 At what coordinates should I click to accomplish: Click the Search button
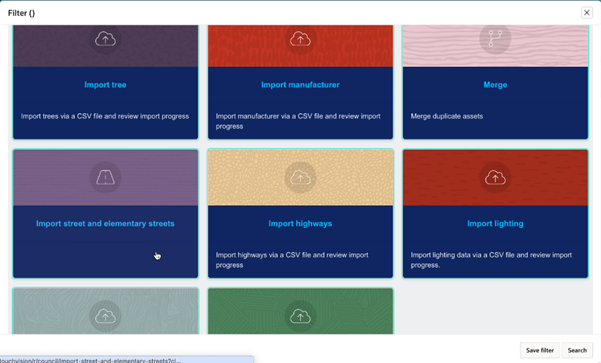(x=577, y=350)
